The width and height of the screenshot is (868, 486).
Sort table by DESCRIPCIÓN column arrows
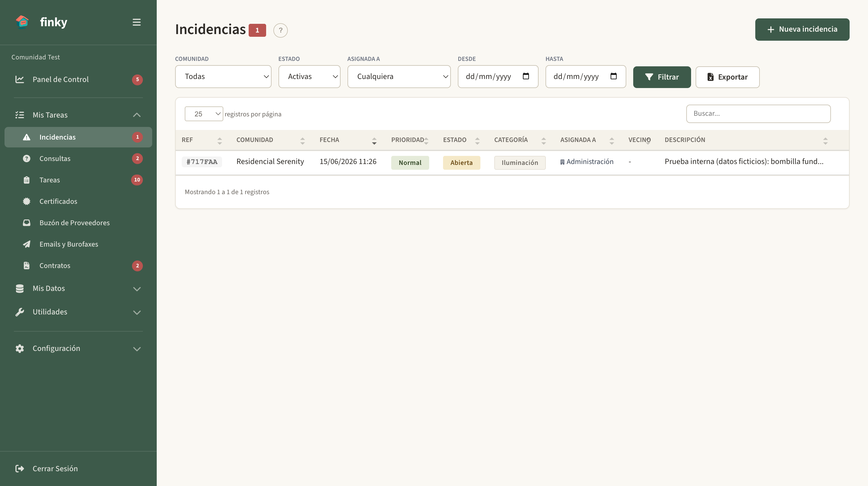[x=825, y=141]
